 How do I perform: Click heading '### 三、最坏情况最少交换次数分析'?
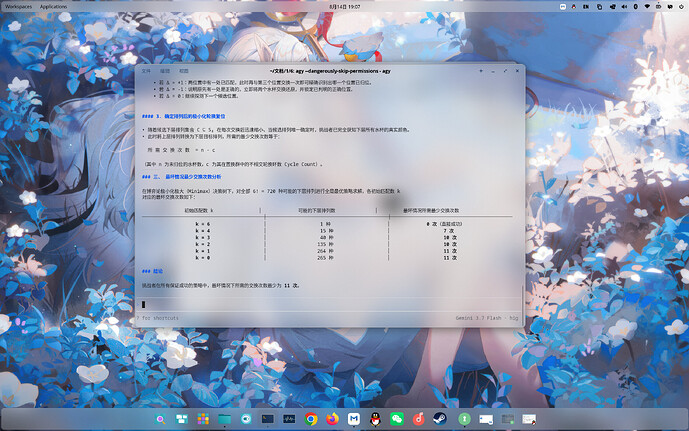point(181,177)
